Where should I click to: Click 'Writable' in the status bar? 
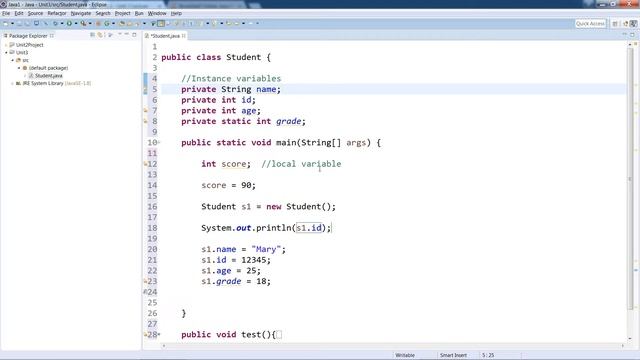tap(405, 355)
